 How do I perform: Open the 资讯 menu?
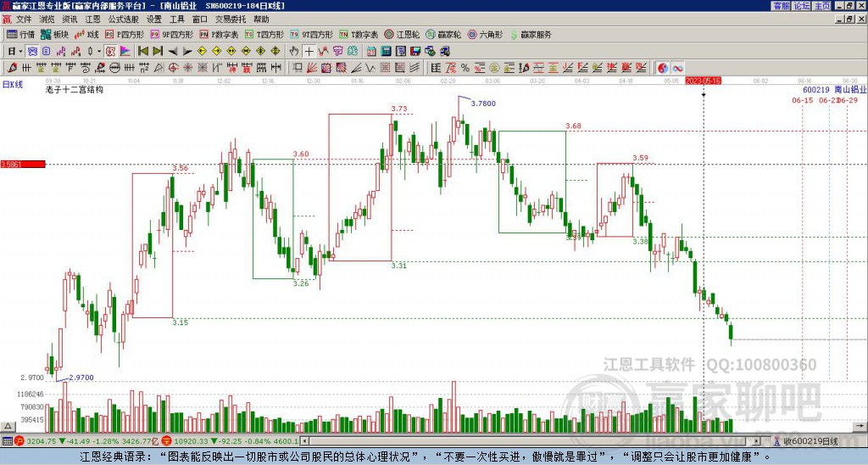[x=70, y=20]
